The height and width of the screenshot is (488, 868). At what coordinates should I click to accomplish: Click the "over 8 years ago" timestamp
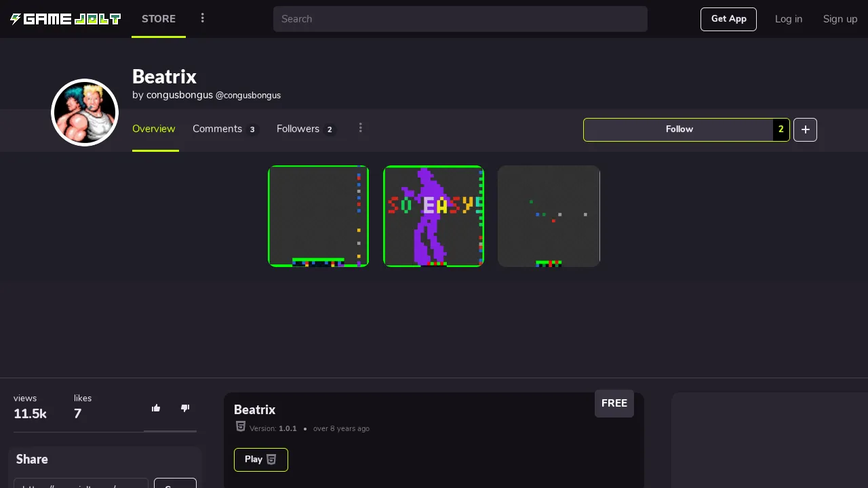click(341, 428)
